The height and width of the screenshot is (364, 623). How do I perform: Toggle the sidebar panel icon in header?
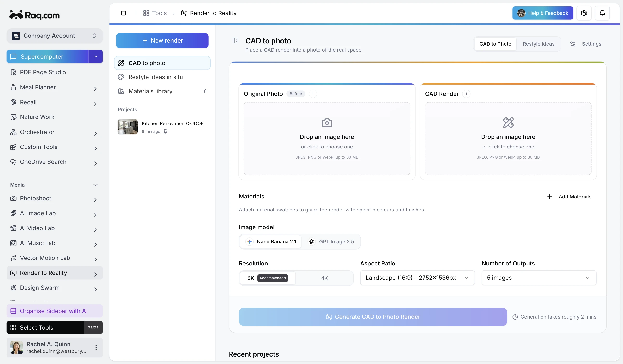tap(123, 13)
